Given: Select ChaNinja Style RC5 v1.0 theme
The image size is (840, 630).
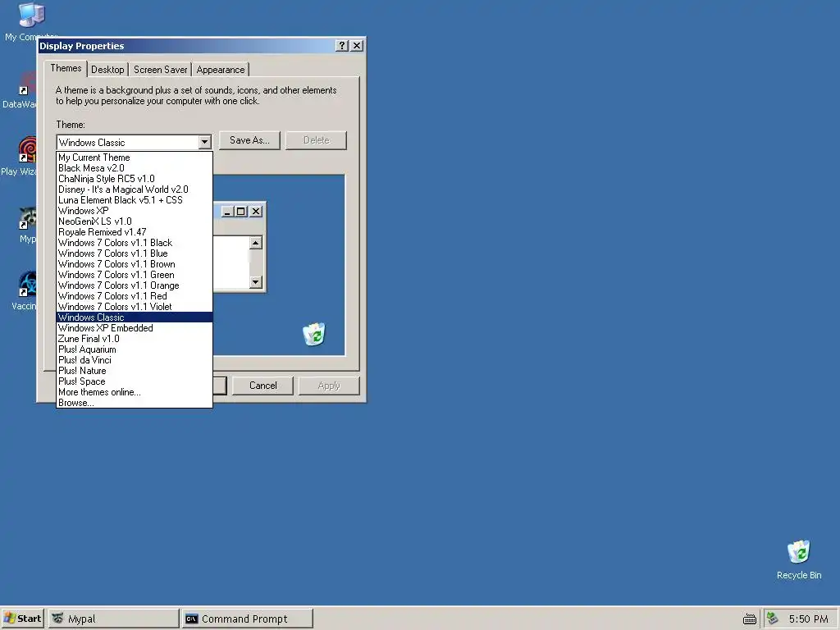Looking at the screenshot, I should click(x=135, y=179).
